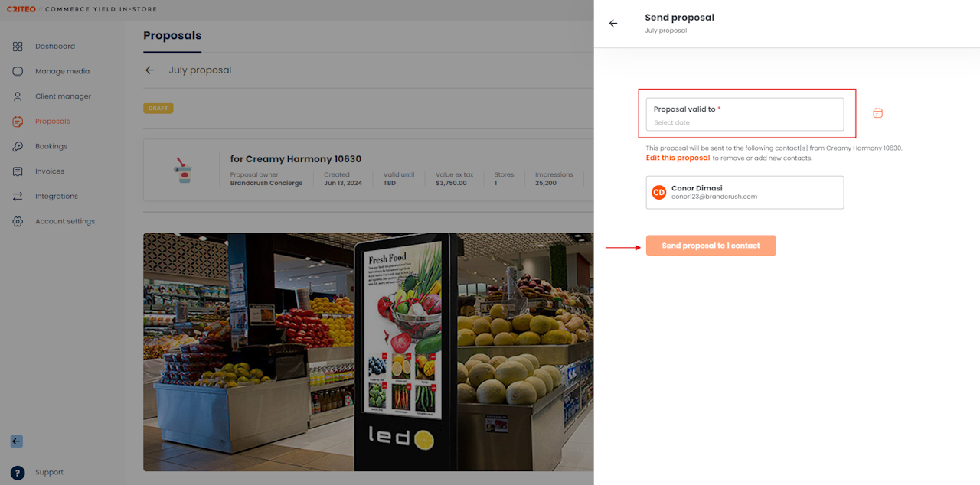Click the back arrow in Send proposal panel

coord(613,24)
